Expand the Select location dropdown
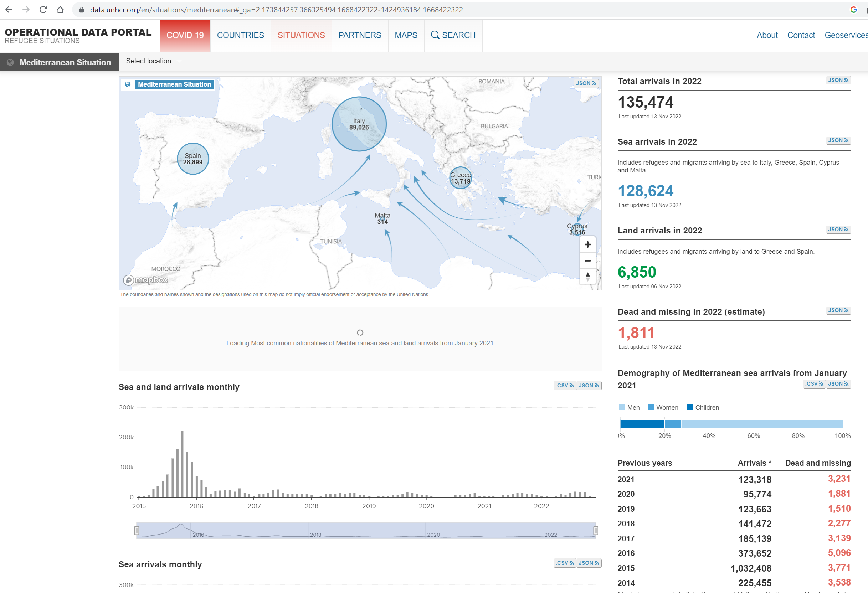868x593 pixels. click(x=153, y=61)
